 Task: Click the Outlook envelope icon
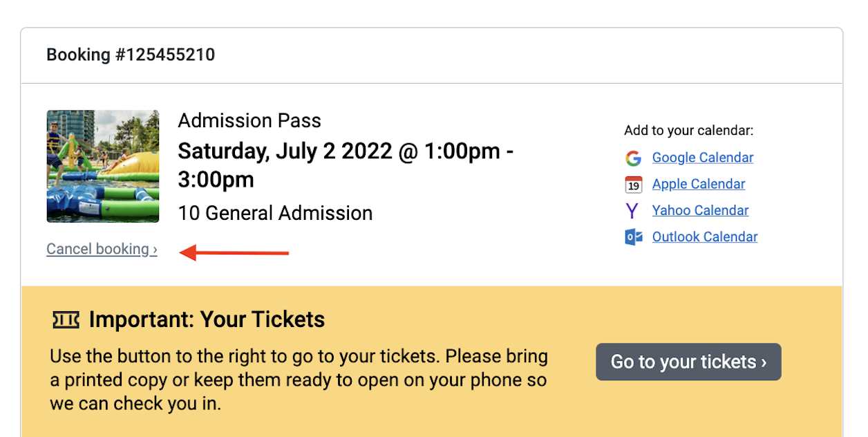click(x=633, y=237)
